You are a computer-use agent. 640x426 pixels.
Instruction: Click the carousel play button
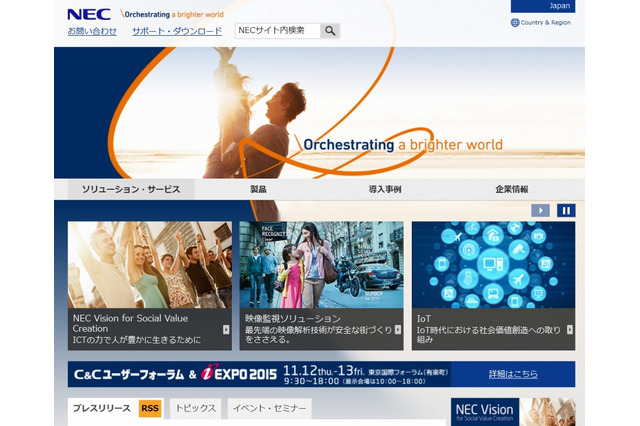click(540, 211)
